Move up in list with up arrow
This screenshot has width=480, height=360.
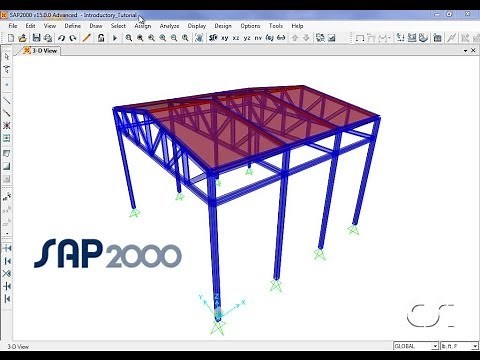(295, 38)
